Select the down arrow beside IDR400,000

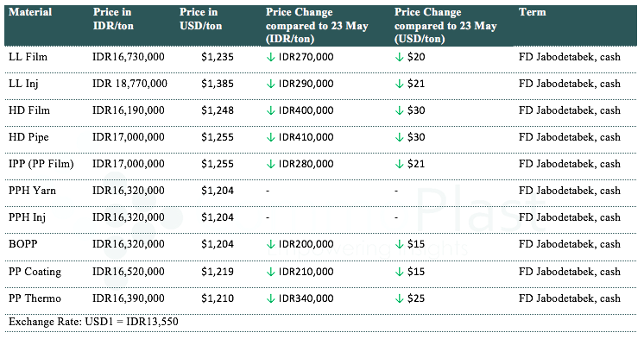pos(270,110)
